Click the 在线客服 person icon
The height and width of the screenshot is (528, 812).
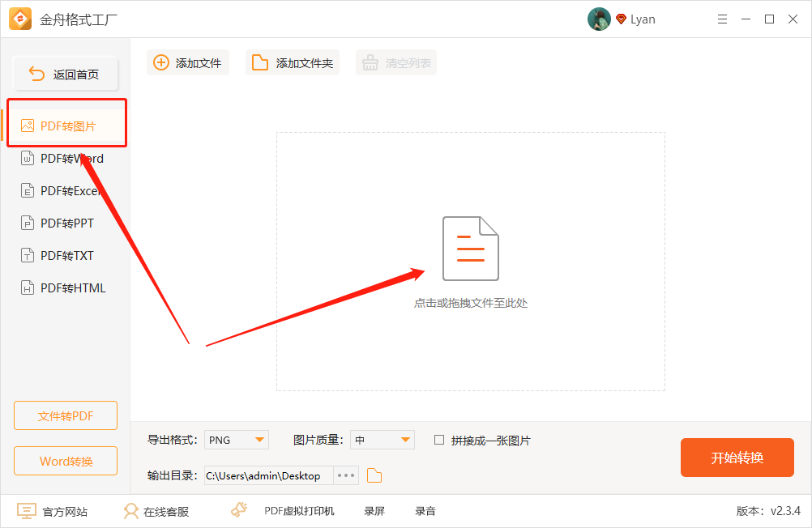130,511
